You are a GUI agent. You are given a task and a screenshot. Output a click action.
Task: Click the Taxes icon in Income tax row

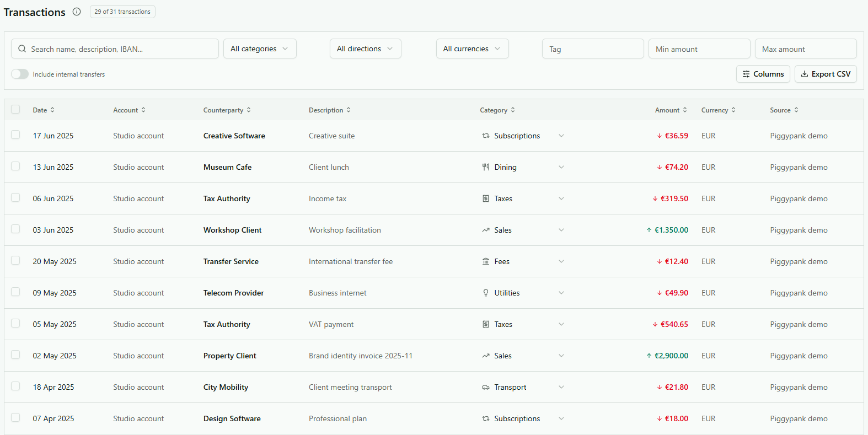pyautogui.click(x=486, y=198)
